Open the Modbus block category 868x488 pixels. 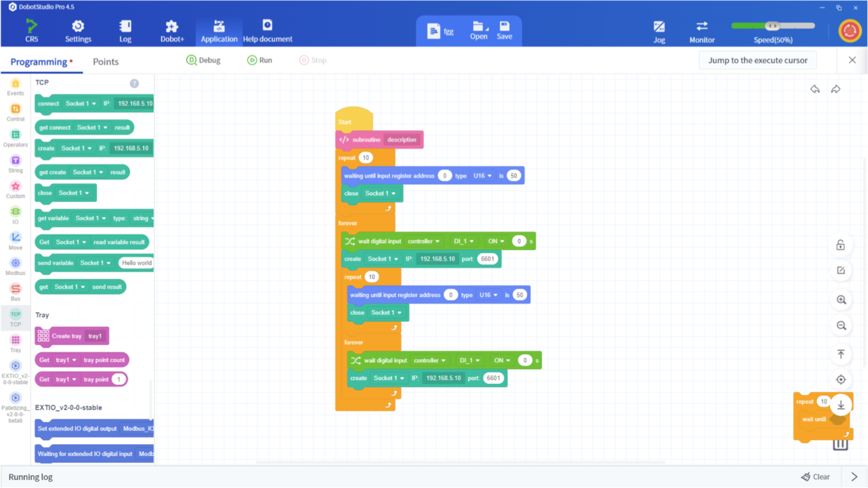(15, 267)
